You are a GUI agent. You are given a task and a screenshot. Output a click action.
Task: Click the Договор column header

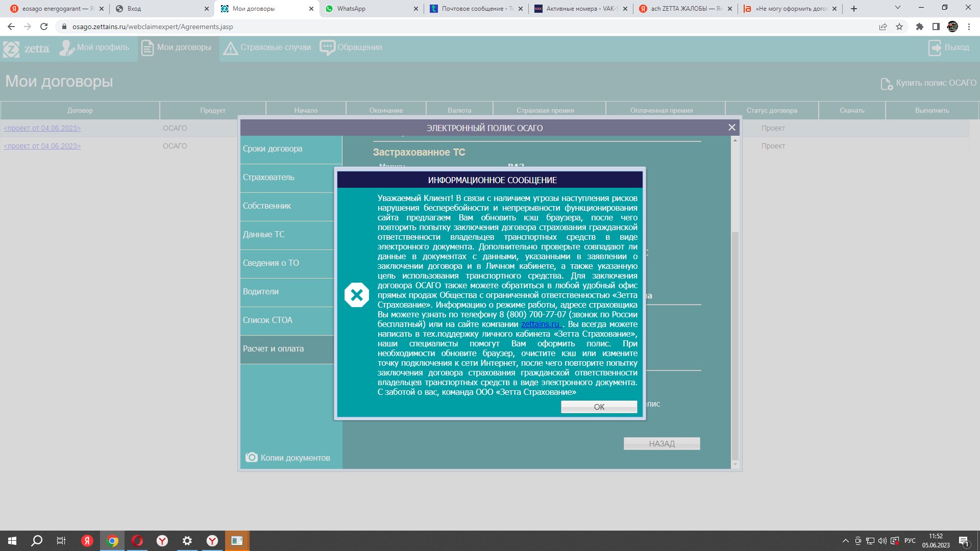[80, 110]
